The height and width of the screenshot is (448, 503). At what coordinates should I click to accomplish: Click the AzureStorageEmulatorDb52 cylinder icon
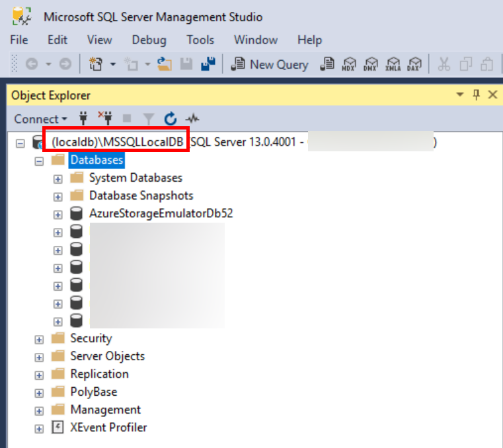[x=77, y=213]
